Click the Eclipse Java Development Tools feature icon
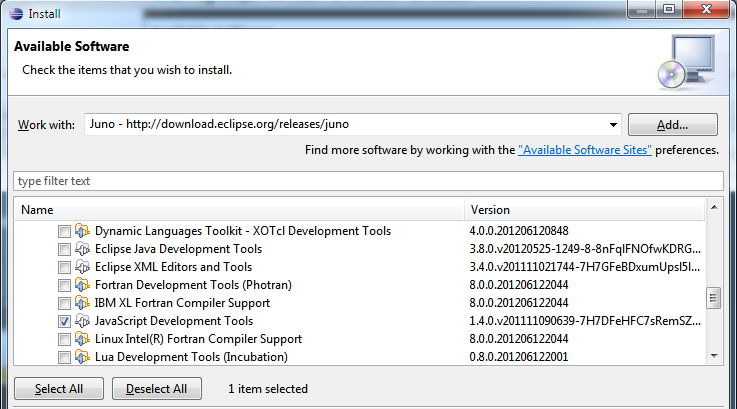 (82, 249)
